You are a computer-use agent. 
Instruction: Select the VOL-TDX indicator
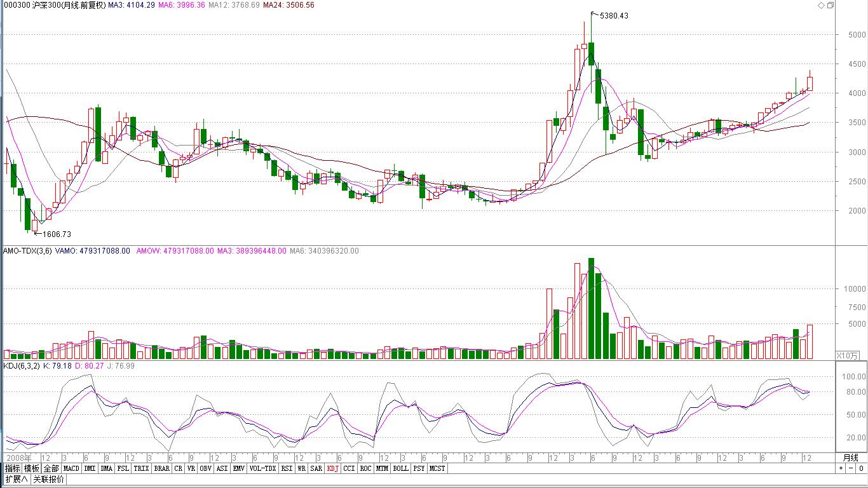pyautogui.click(x=262, y=468)
